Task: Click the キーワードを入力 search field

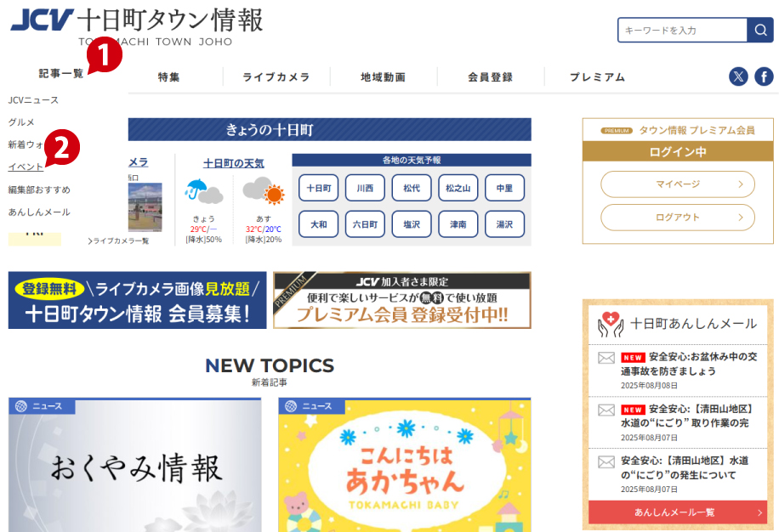Action: coord(683,31)
